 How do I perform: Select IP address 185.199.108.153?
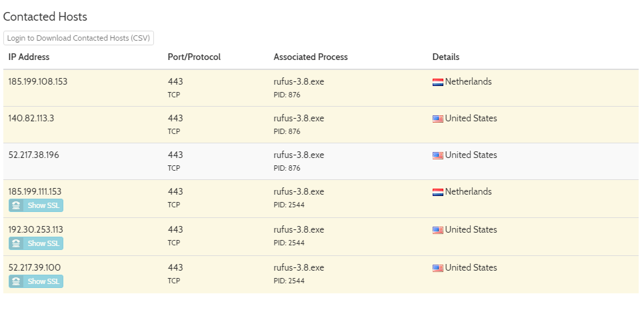click(x=38, y=82)
